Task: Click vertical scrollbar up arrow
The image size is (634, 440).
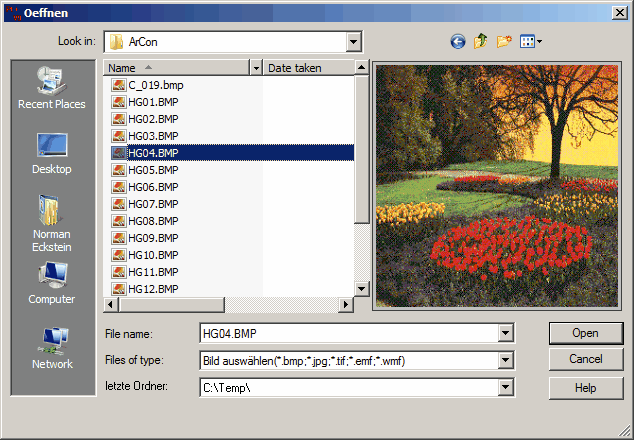Action: 361,68
